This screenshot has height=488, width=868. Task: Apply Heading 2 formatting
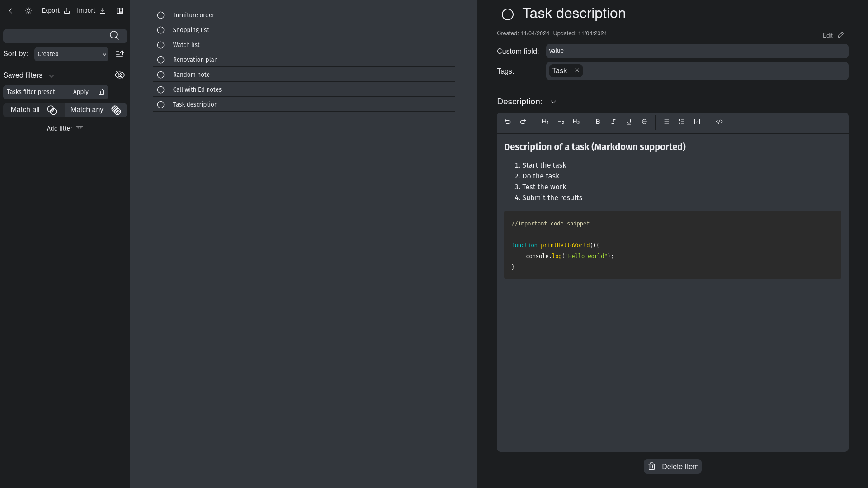pos(561,122)
